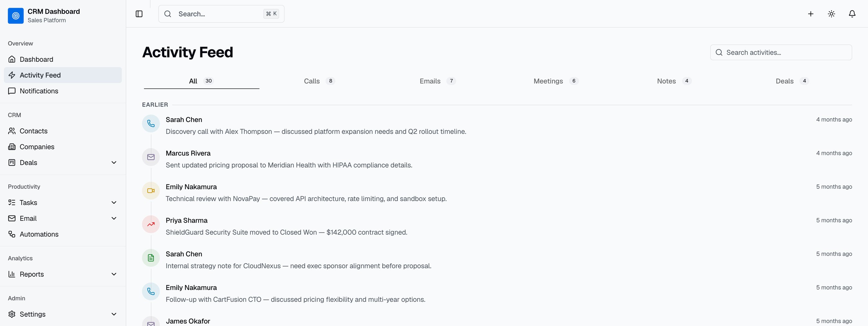
Task: Click the video icon beside Emily Nakamura's technical review
Action: point(151,191)
